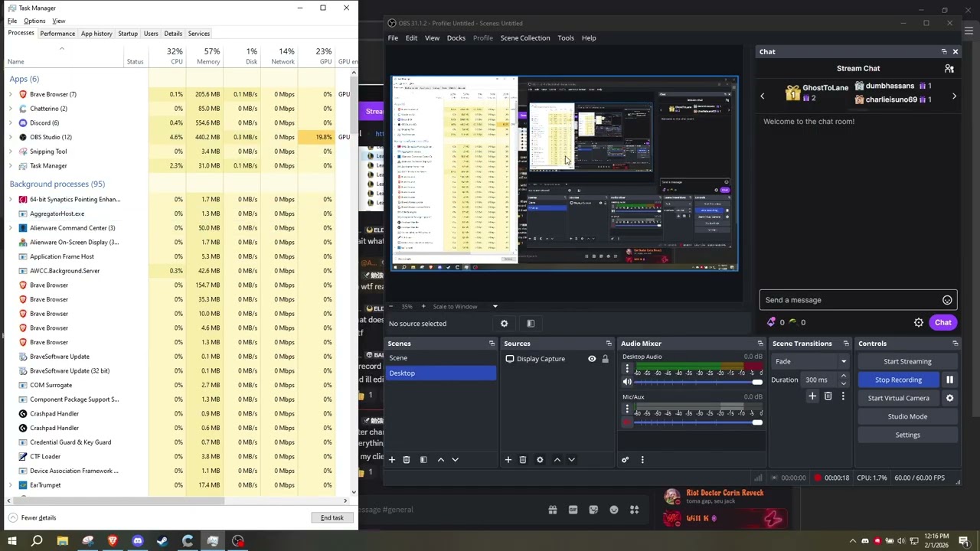Open Mic/Aux three-dot options
Image resolution: width=980 pixels, height=551 pixels.
point(627,409)
